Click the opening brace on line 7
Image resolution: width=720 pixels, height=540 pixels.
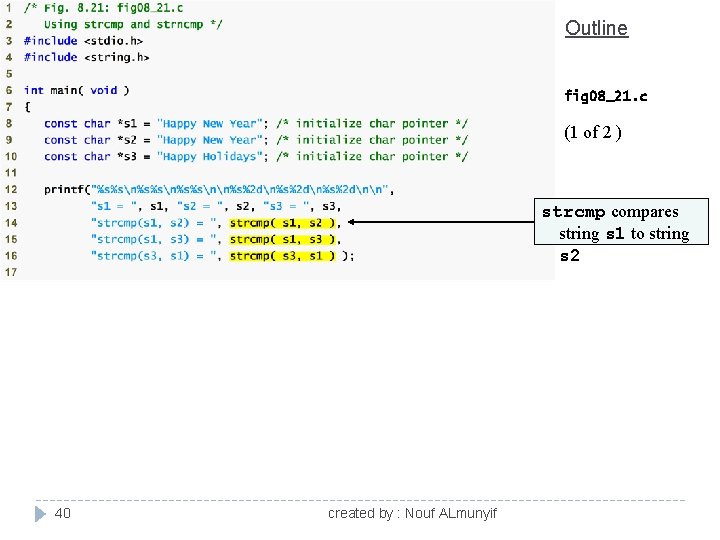click(28, 107)
